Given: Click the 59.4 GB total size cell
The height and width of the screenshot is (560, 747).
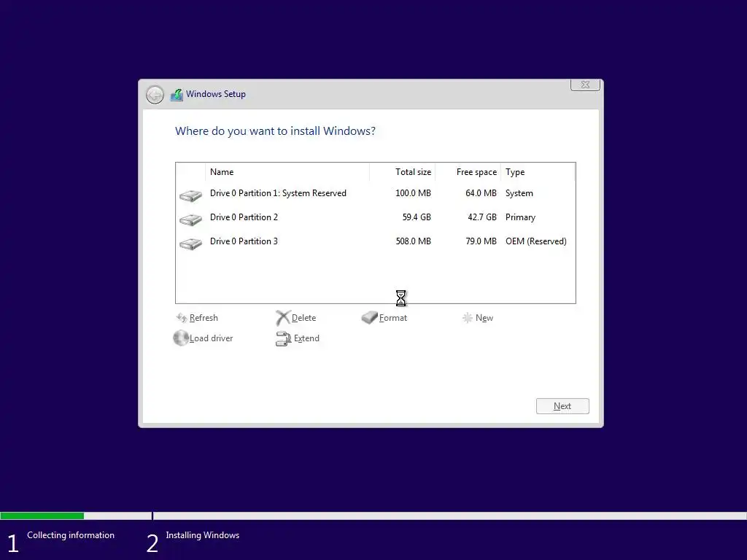Looking at the screenshot, I should (x=417, y=217).
